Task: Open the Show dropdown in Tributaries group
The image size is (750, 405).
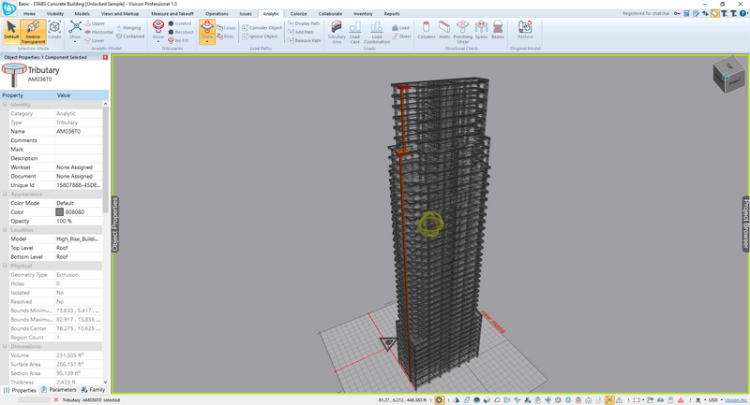Action: pyautogui.click(x=159, y=37)
